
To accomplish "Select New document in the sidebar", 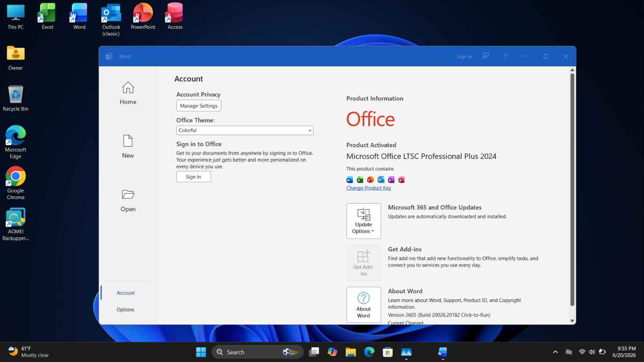I will click(x=128, y=147).
